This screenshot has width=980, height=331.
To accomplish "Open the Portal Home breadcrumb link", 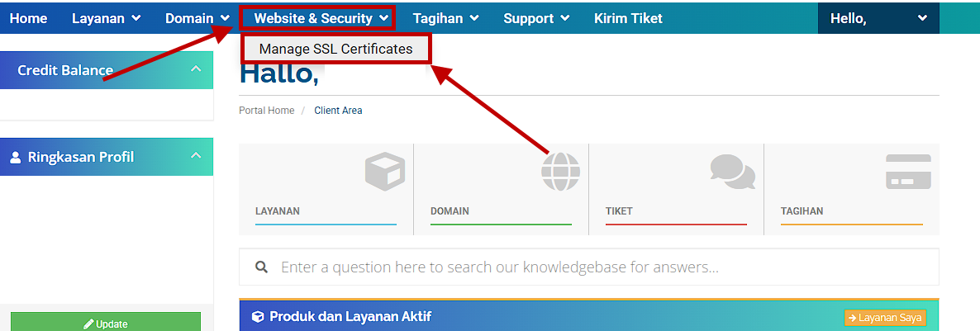I will 266,111.
